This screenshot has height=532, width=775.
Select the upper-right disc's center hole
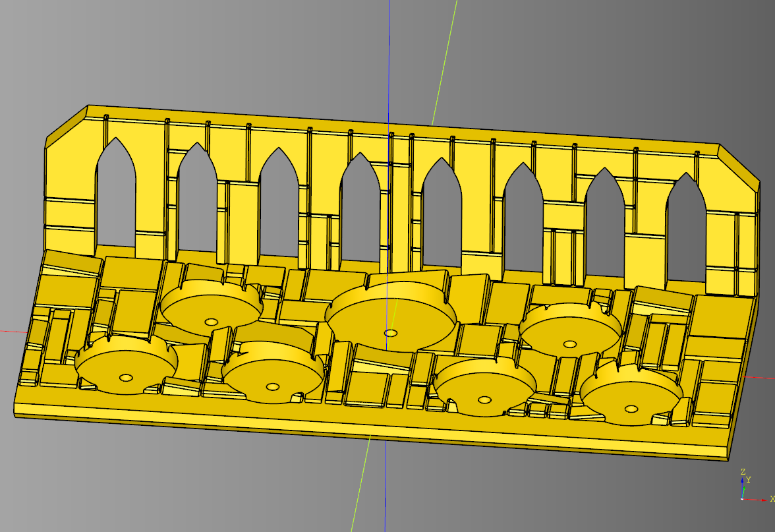click(569, 343)
